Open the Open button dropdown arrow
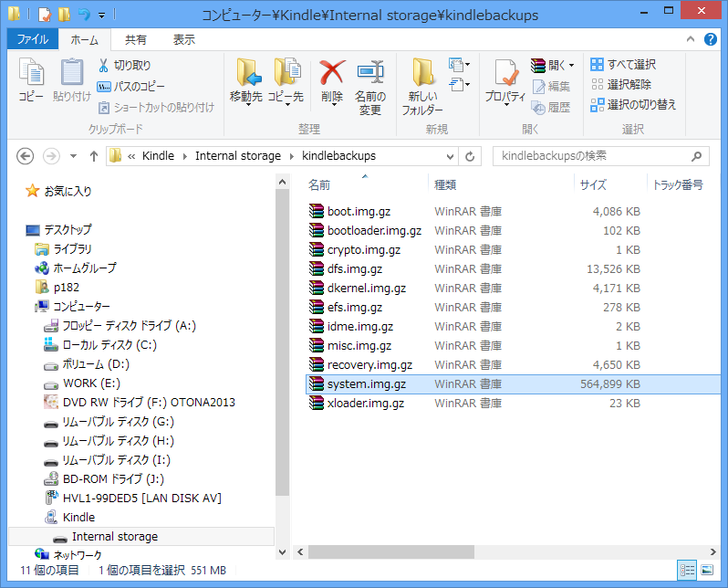Image resolution: width=728 pixels, height=588 pixels. click(x=571, y=65)
